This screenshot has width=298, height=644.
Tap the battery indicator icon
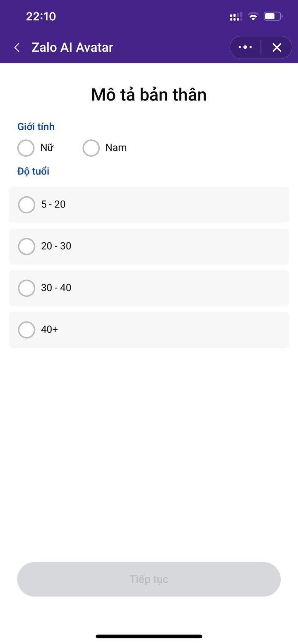273,17
